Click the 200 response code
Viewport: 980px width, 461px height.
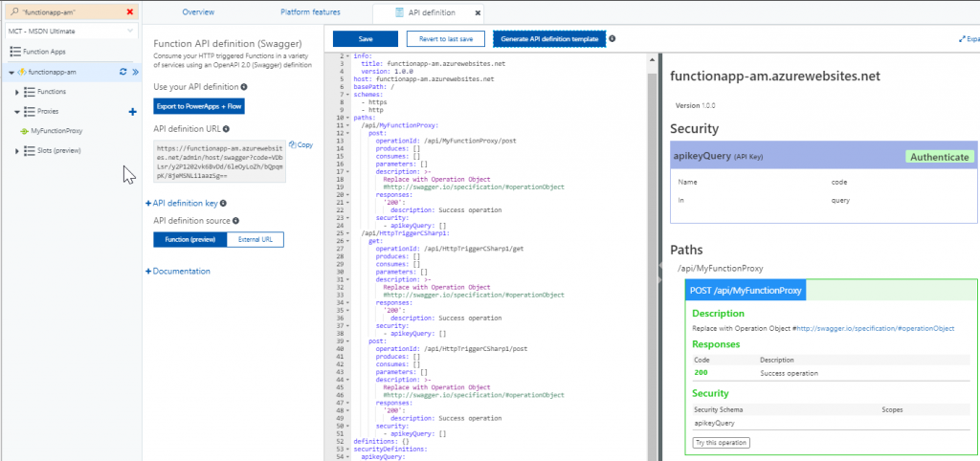701,373
